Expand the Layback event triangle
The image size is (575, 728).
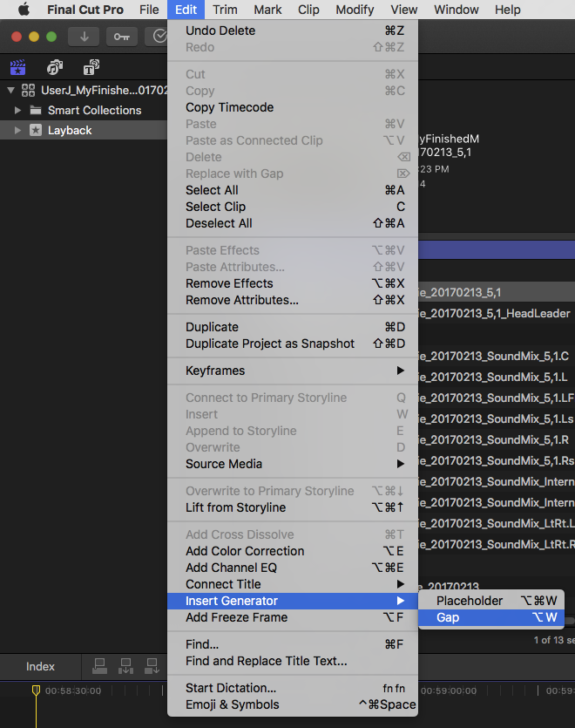pos(17,131)
